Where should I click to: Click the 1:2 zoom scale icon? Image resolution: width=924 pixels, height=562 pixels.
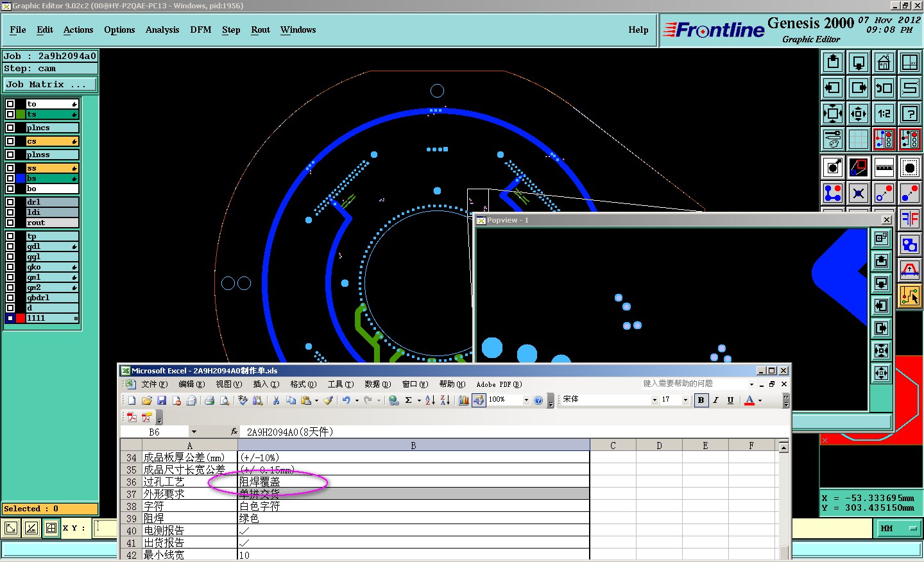point(884,114)
